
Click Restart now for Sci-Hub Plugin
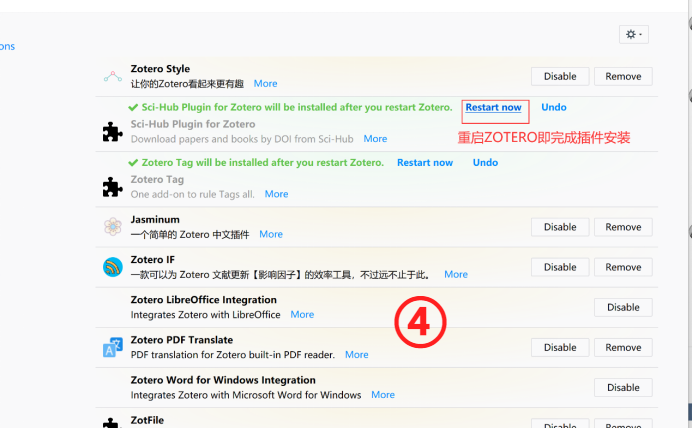[x=493, y=107]
